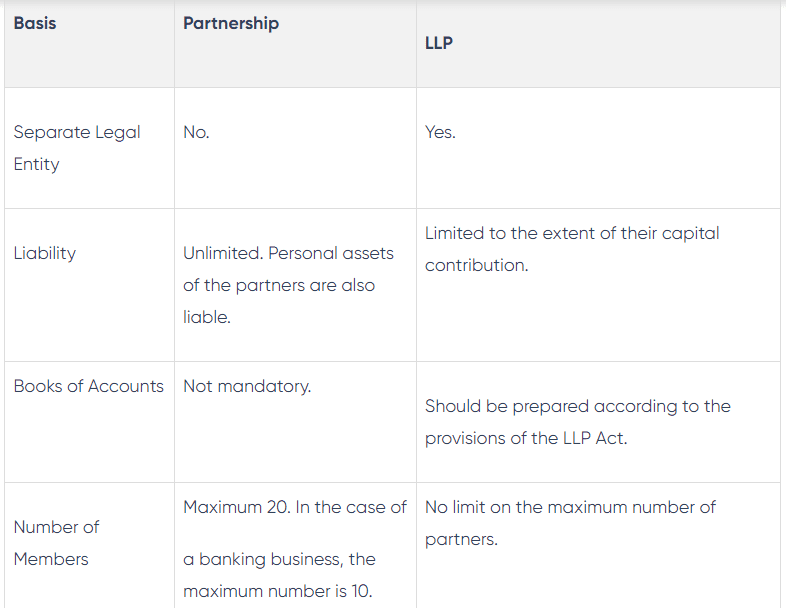786x608 pixels.
Task: Select the 'Books of Accounts' row label
Action: click(x=89, y=386)
